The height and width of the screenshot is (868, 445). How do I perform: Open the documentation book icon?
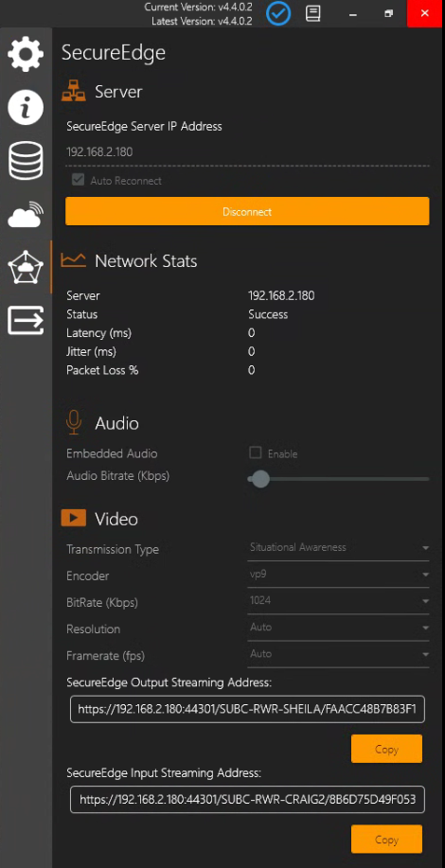click(313, 13)
